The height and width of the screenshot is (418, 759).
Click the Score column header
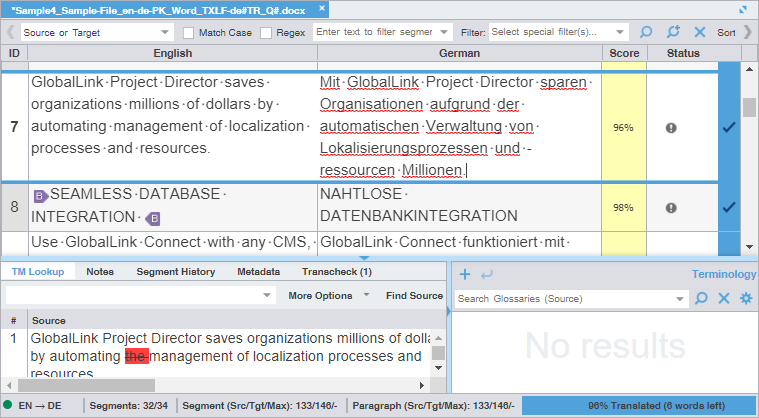point(624,53)
